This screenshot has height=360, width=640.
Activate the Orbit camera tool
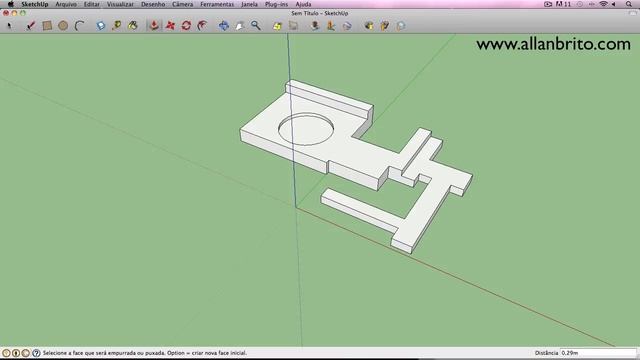pos(224,26)
